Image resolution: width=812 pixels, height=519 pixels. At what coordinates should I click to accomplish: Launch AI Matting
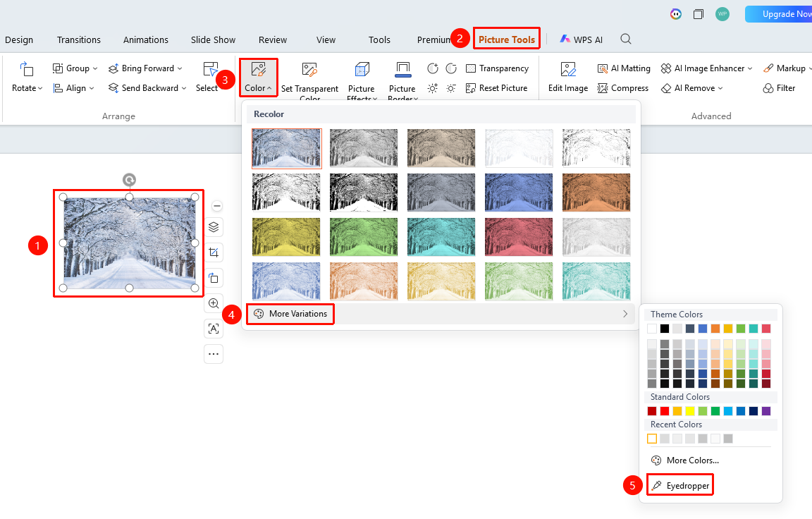[x=624, y=68]
